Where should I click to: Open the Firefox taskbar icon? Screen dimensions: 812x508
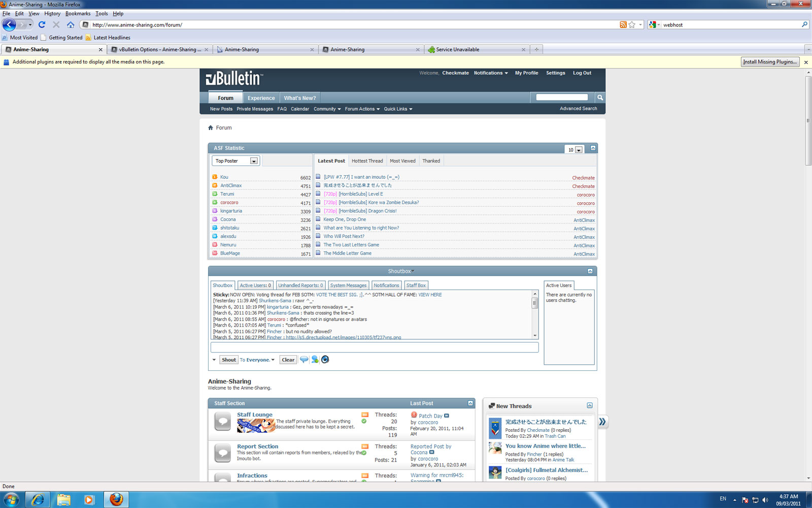click(116, 499)
